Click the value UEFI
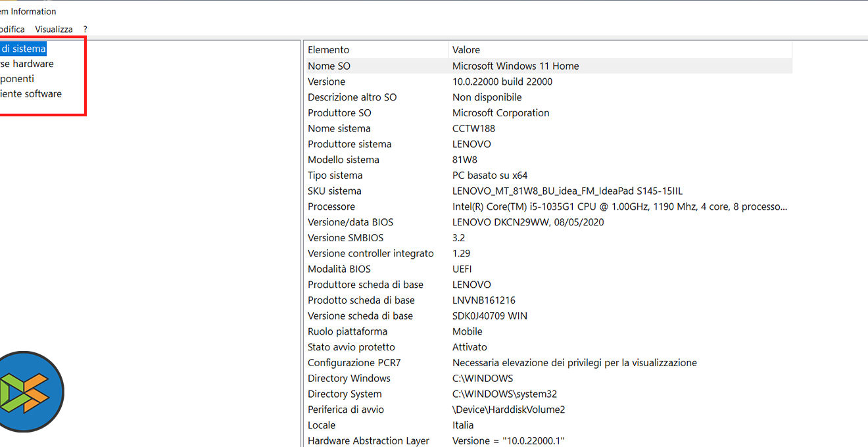This screenshot has height=447, width=868. coord(462,269)
